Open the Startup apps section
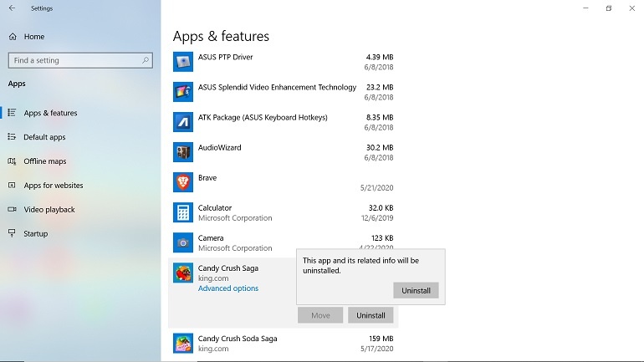644x362 pixels. click(36, 234)
